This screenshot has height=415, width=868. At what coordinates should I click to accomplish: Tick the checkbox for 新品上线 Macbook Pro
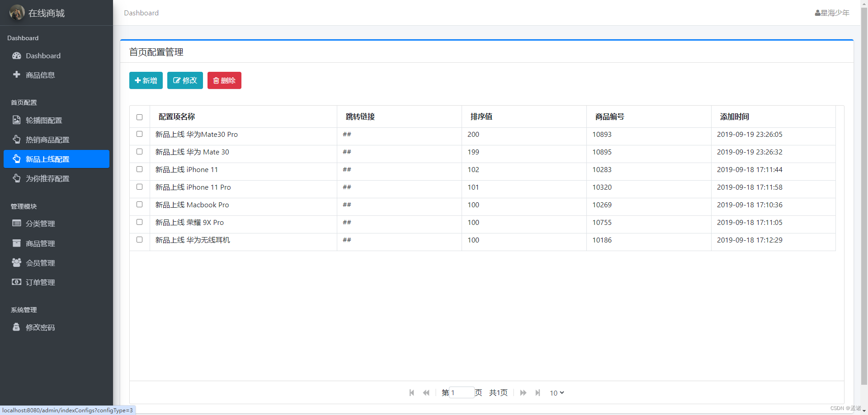point(139,205)
